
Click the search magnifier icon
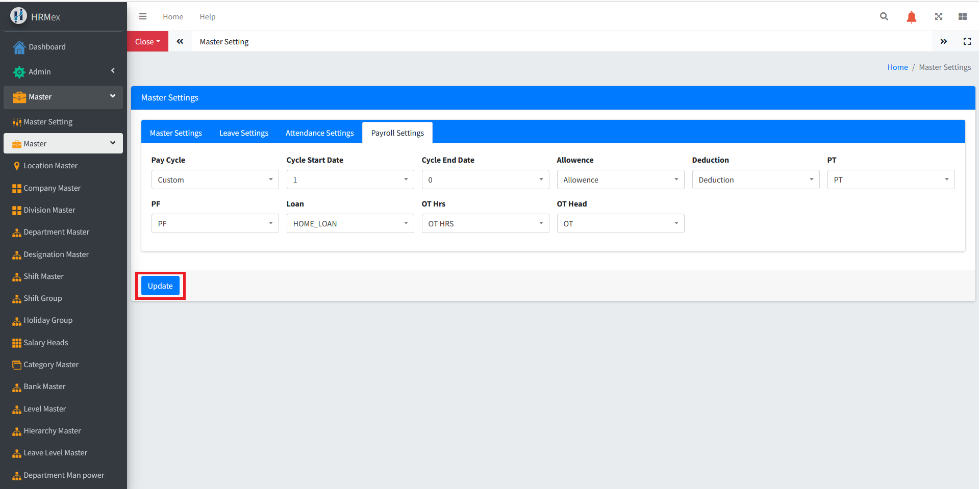[x=884, y=16]
